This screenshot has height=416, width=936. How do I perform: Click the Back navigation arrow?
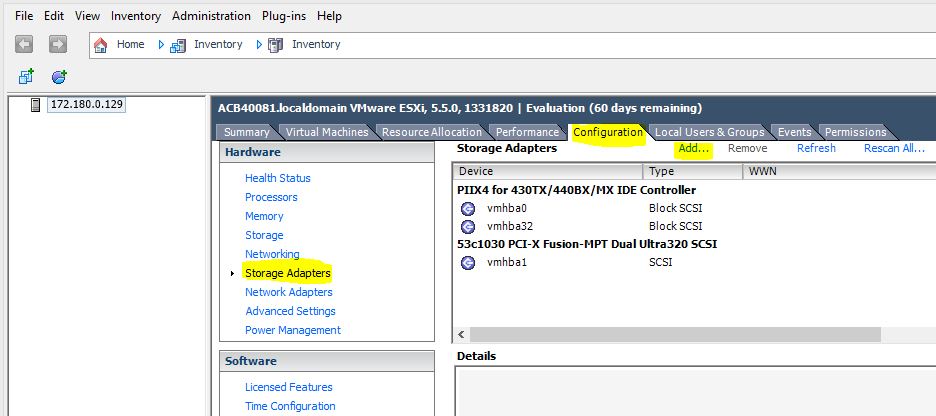point(24,44)
